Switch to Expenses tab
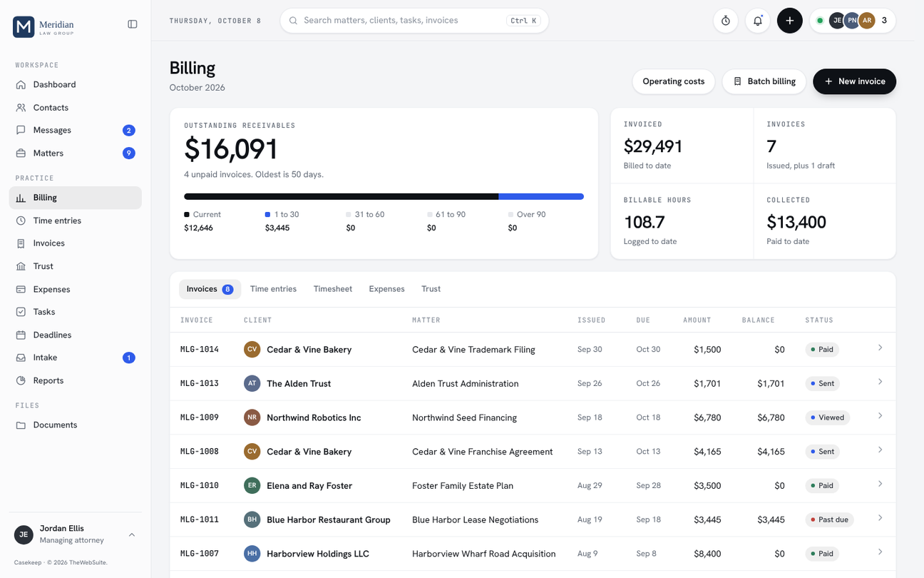Viewport: 924px width, 578px height. (x=386, y=289)
